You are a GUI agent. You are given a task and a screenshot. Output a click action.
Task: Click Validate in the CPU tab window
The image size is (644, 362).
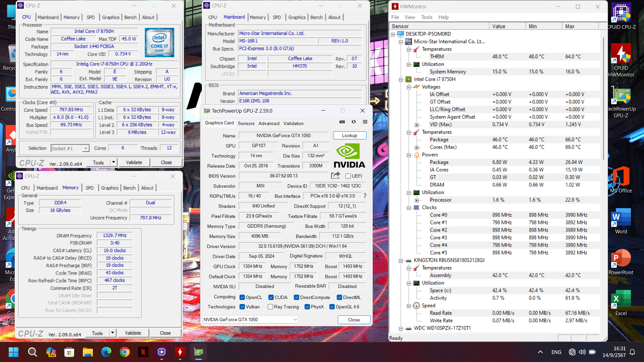(134, 162)
